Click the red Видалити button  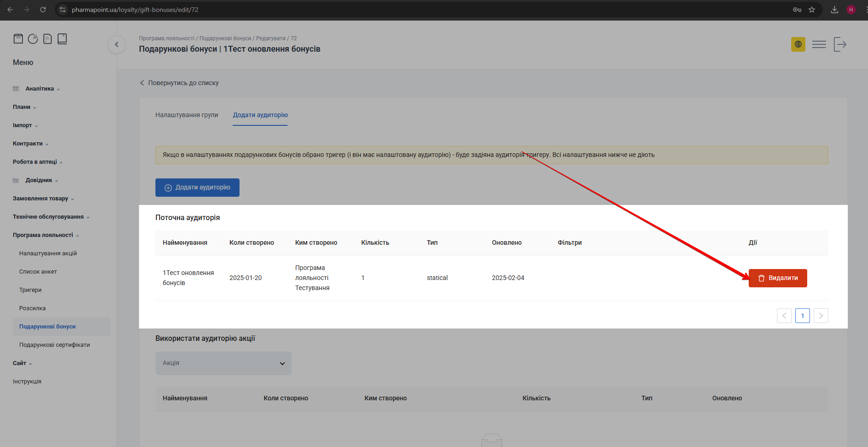point(778,278)
